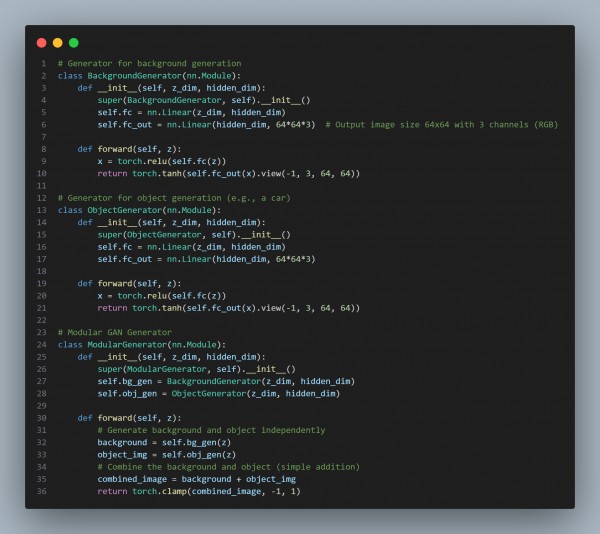Click 'def forward(self, z):' on line 19
Screen dimensions: 600x534
[x=129, y=284]
